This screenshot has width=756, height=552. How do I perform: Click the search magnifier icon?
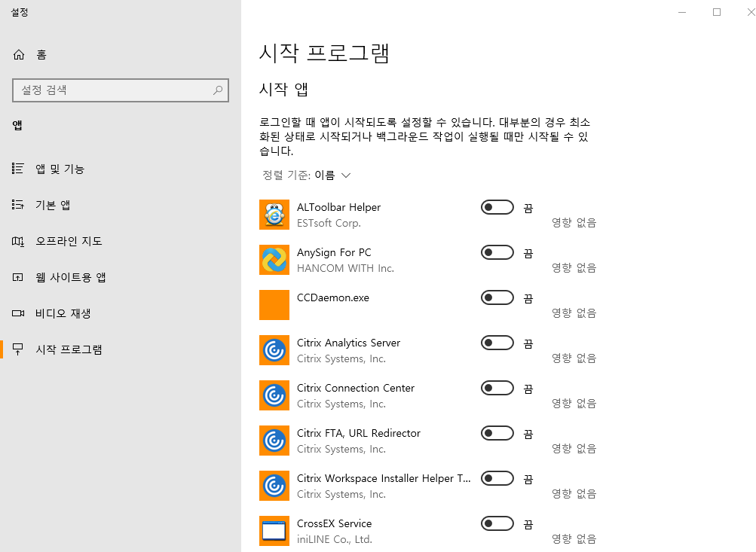click(217, 90)
